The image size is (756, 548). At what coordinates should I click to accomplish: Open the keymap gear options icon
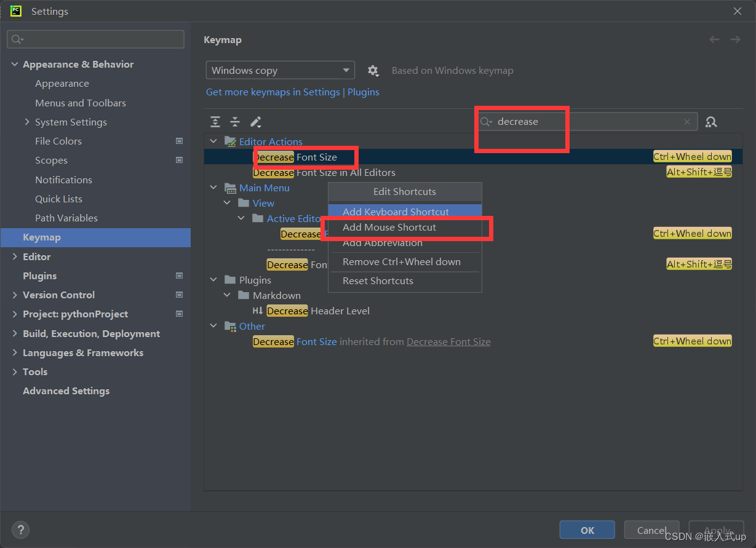(x=373, y=71)
